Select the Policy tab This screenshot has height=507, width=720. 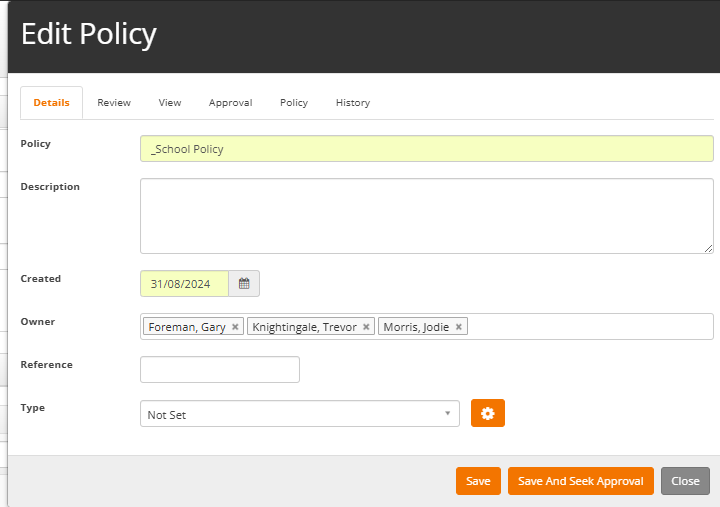click(294, 103)
